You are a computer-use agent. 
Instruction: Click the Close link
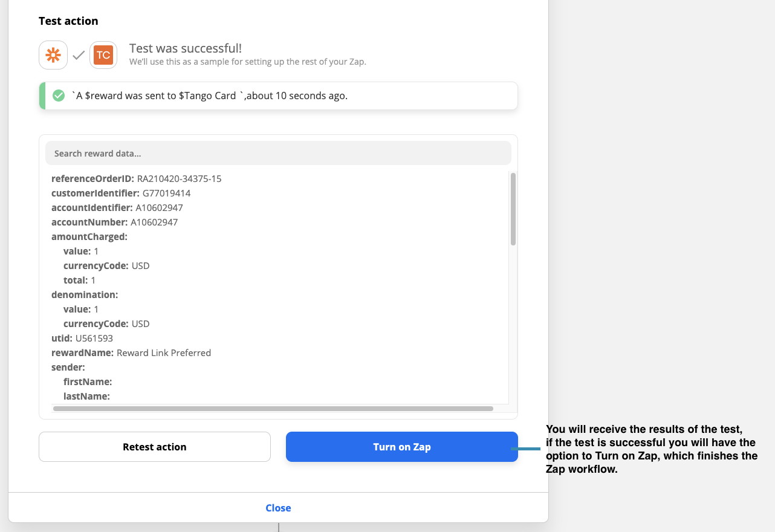coord(278,507)
